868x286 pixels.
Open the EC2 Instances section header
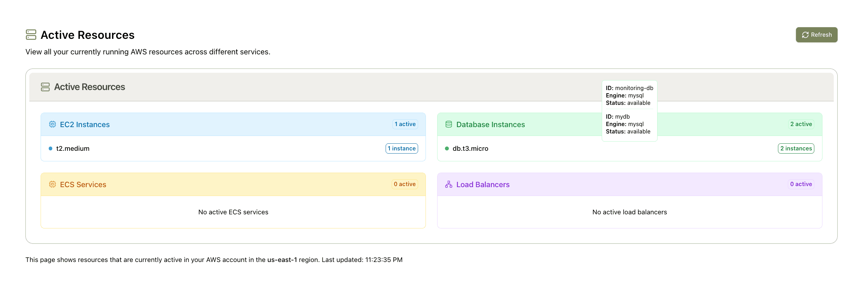tap(233, 124)
